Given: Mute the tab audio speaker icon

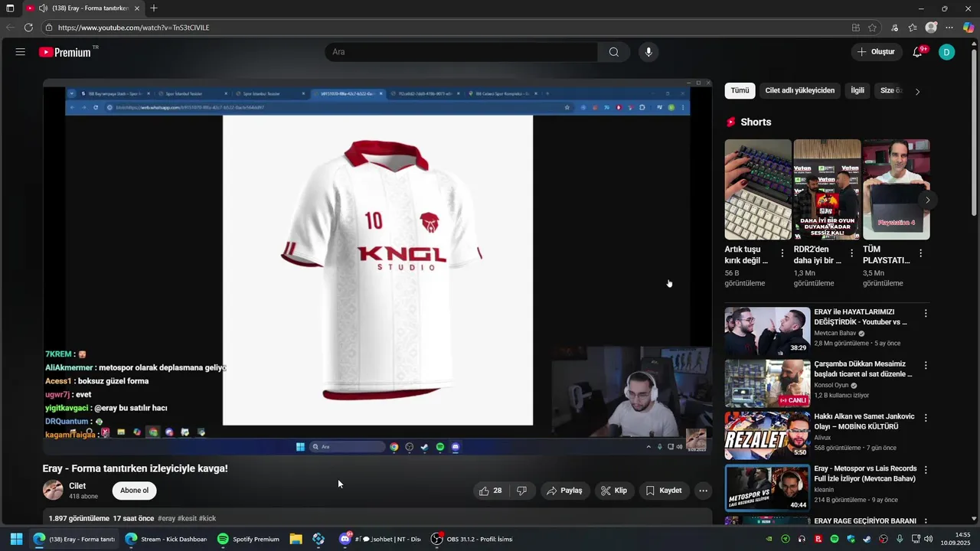Looking at the screenshot, I should [43, 8].
